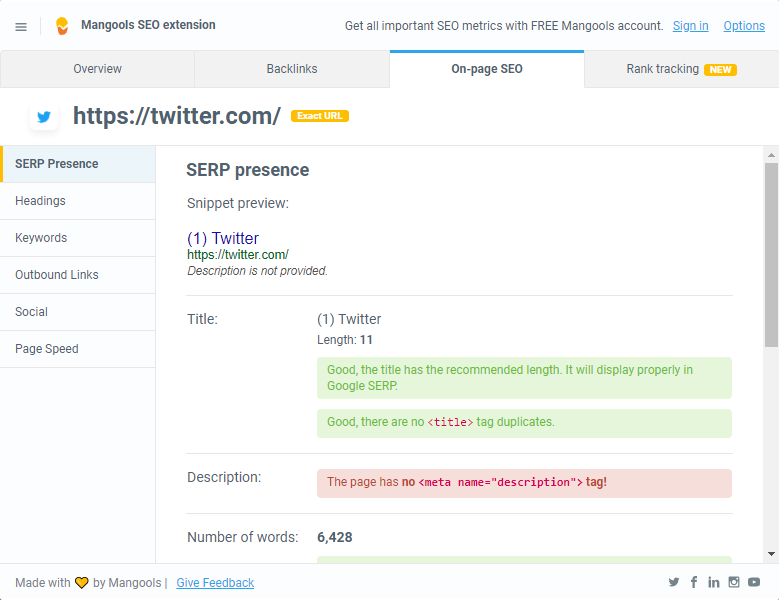This screenshot has width=779, height=600.
Task: Click the no title tag duplicates message
Action: (x=524, y=423)
